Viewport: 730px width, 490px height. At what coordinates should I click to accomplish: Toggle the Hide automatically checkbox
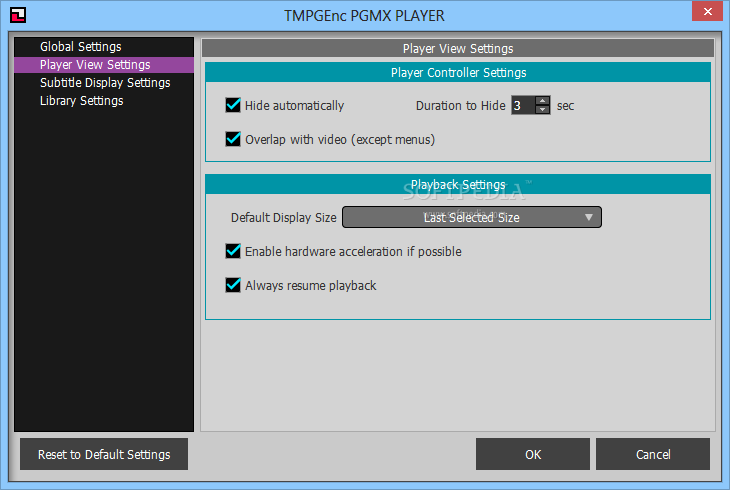(233, 105)
